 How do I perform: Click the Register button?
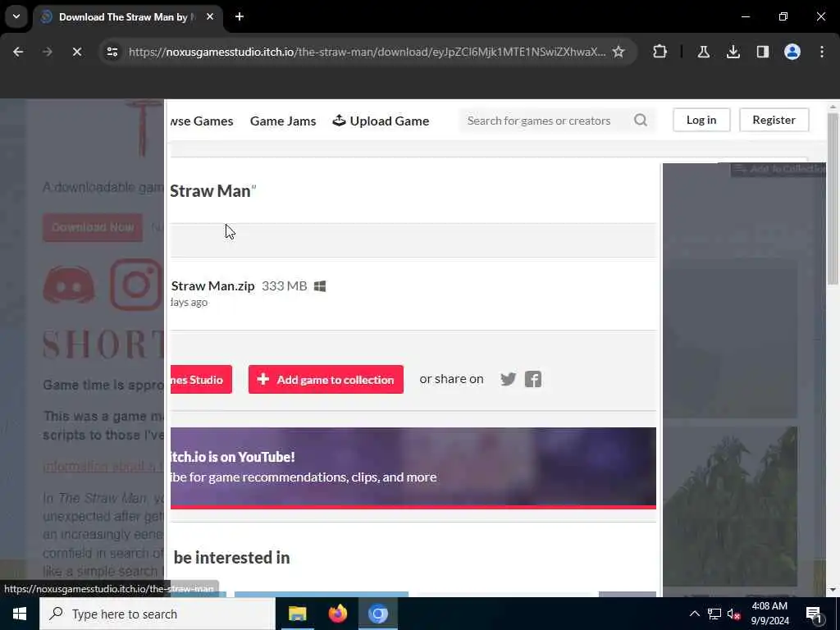point(774,120)
